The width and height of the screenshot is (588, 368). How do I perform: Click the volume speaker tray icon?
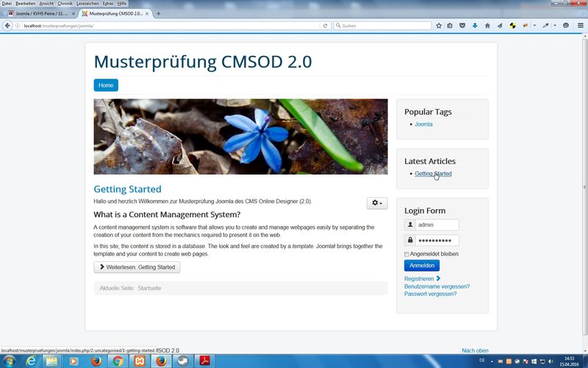pos(551,361)
